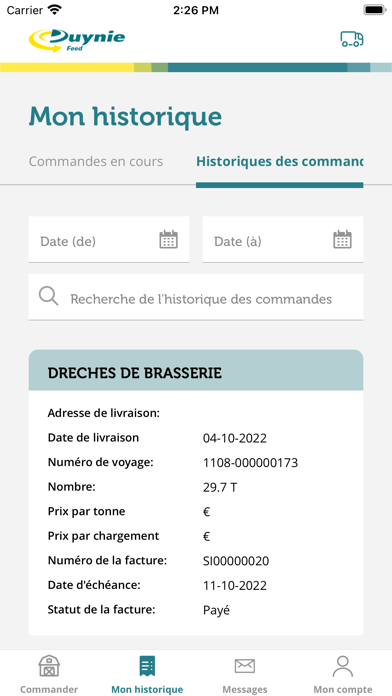Tap the Messages envelope icon
This screenshot has height=696, width=392.
tap(245, 666)
